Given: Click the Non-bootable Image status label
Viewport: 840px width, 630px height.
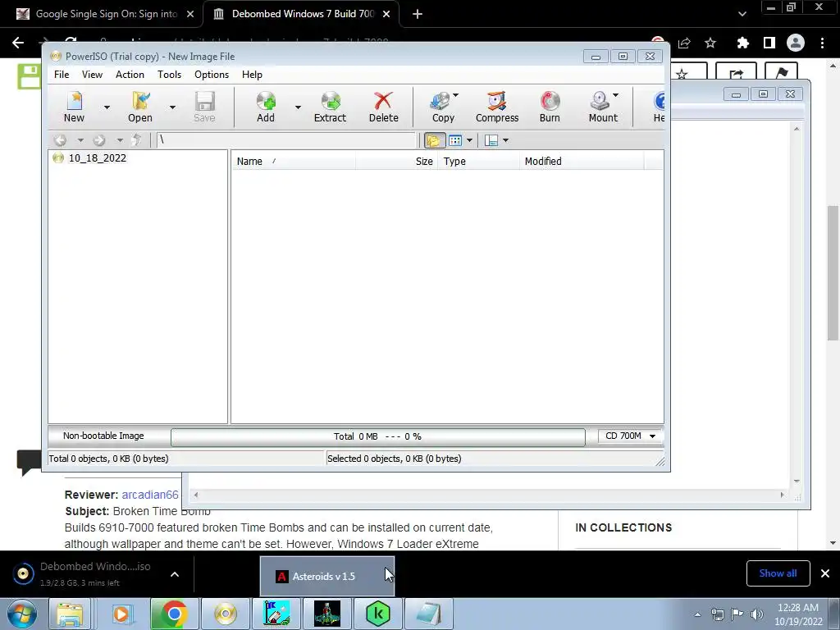Looking at the screenshot, I should point(103,436).
